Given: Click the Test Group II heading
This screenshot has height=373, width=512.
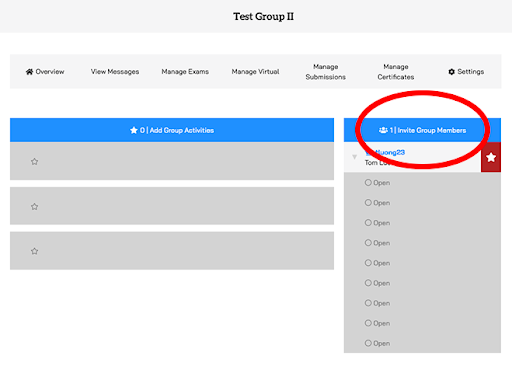Looking at the screenshot, I should [x=263, y=16].
